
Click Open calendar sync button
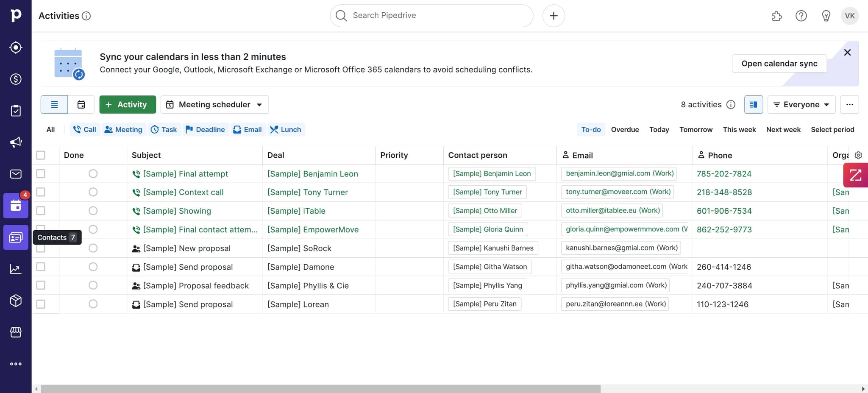tap(779, 64)
